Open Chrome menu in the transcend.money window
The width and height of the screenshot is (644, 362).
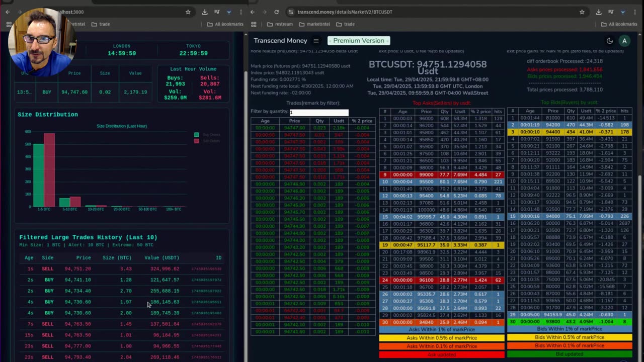[635, 12]
